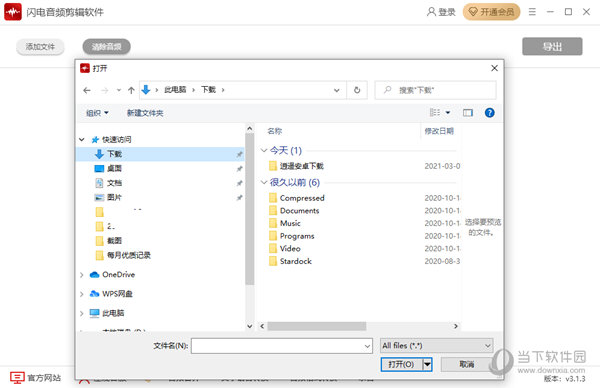Click the search box in Open dialog
The image size is (600, 388).
pyautogui.click(x=435, y=90)
